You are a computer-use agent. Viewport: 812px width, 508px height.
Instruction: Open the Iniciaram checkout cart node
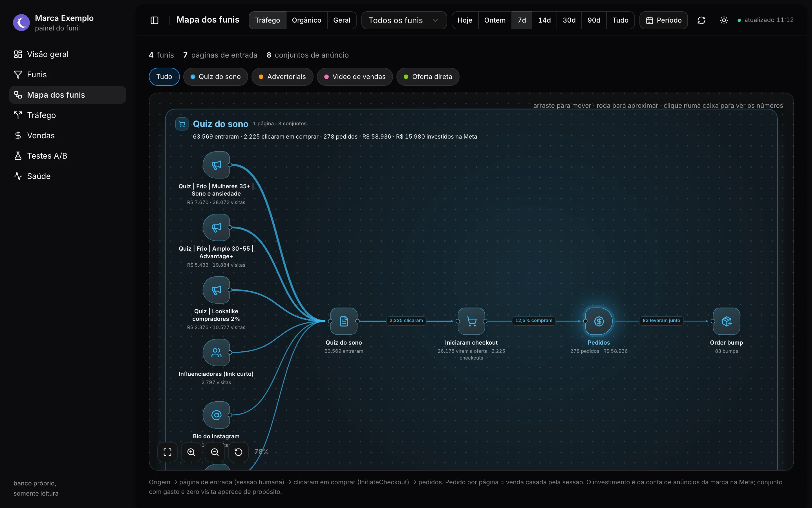471,321
